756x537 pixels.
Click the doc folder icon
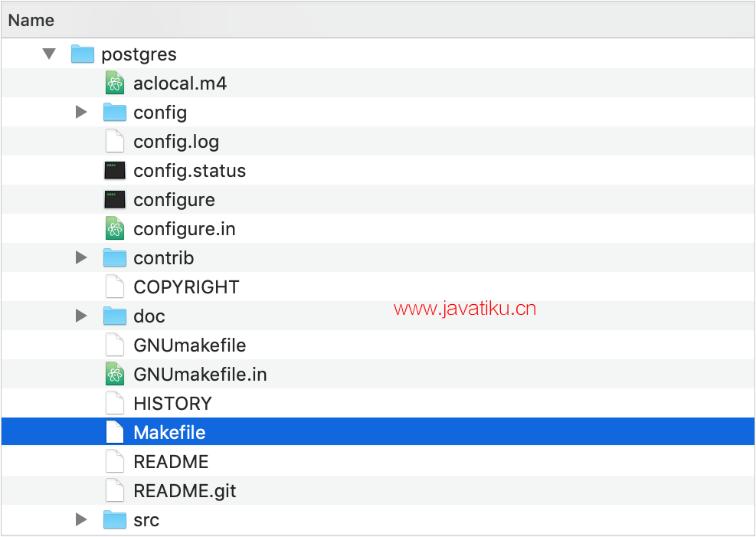point(115,316)
